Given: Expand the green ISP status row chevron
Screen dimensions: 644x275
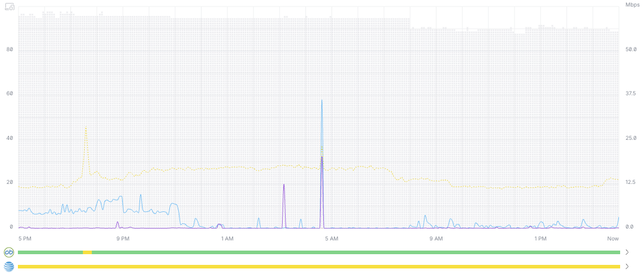Looking at the screenshot, I should [627, 252].
